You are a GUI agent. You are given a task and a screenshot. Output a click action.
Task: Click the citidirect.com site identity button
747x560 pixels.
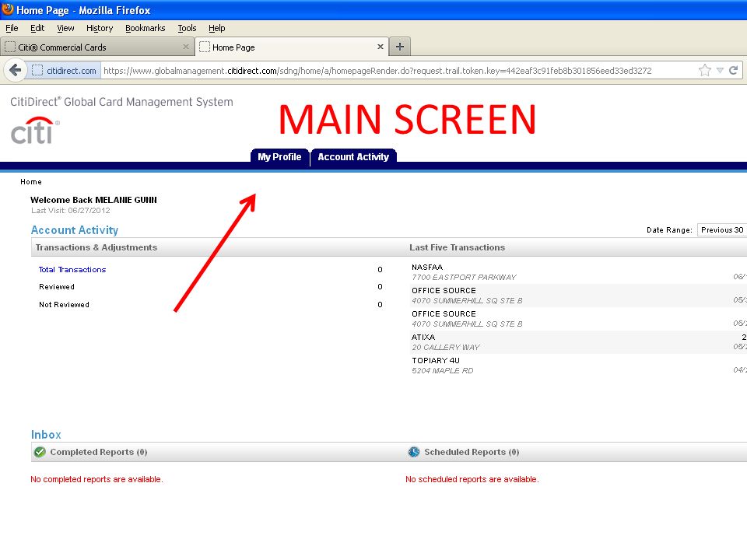(63, 71)
